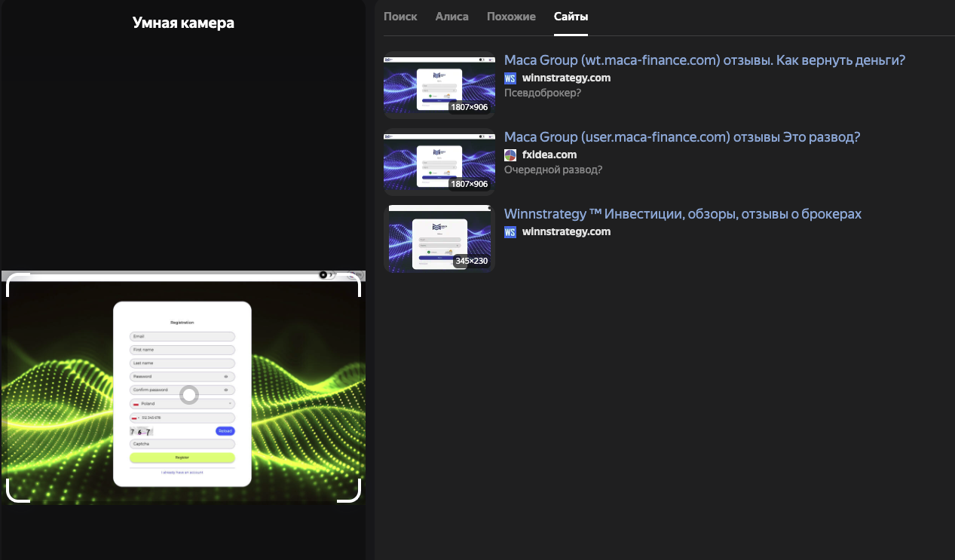Open the wt.maca-finance.com отзывы result link
Screen dimensions: 955x560
705,60
